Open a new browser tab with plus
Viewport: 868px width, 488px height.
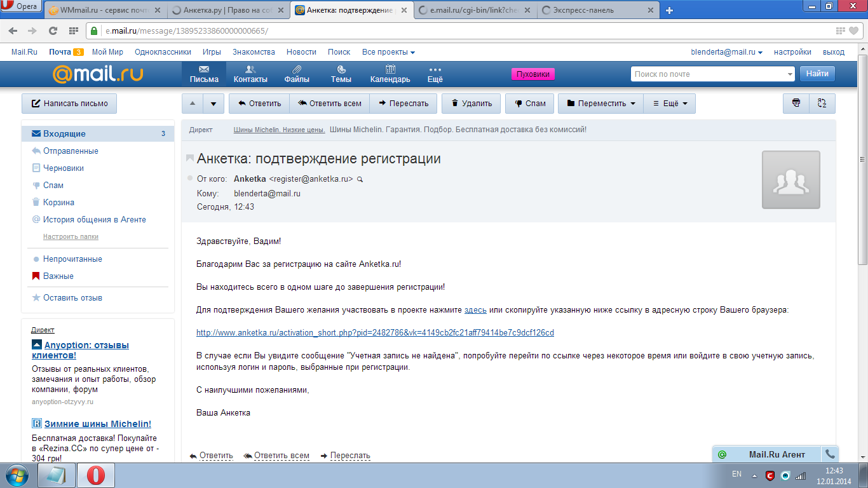coord(669,10)
